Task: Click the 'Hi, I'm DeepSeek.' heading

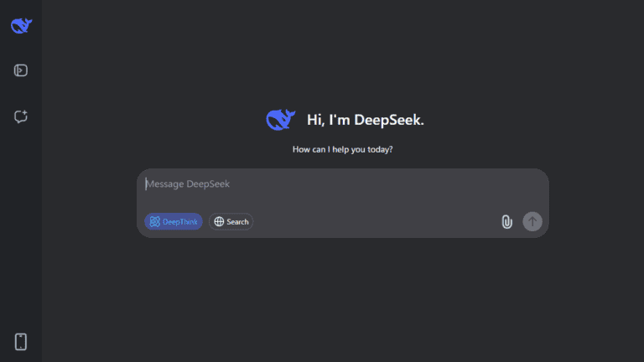Action: tap(366, 120)
